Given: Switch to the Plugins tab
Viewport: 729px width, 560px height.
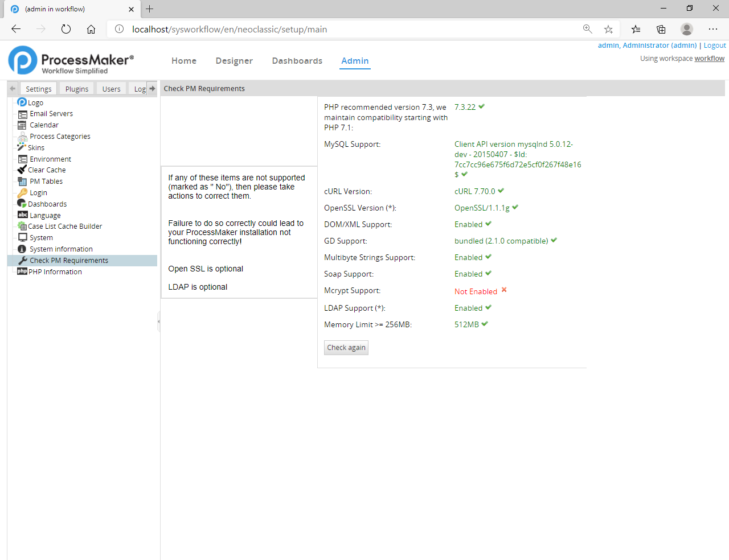Looking at the screenshot, I should [x=77, y=89].
